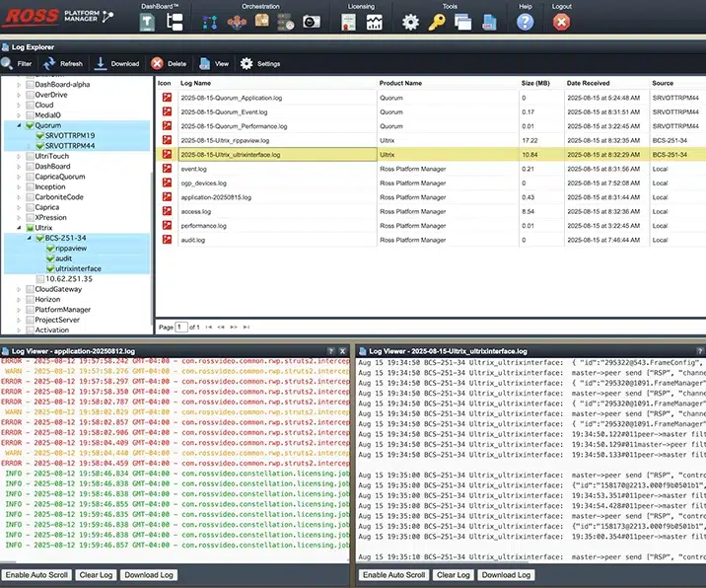Screen dimensions: 706x588
Task: Click the blue Help question mark icon
Action: 525,22
